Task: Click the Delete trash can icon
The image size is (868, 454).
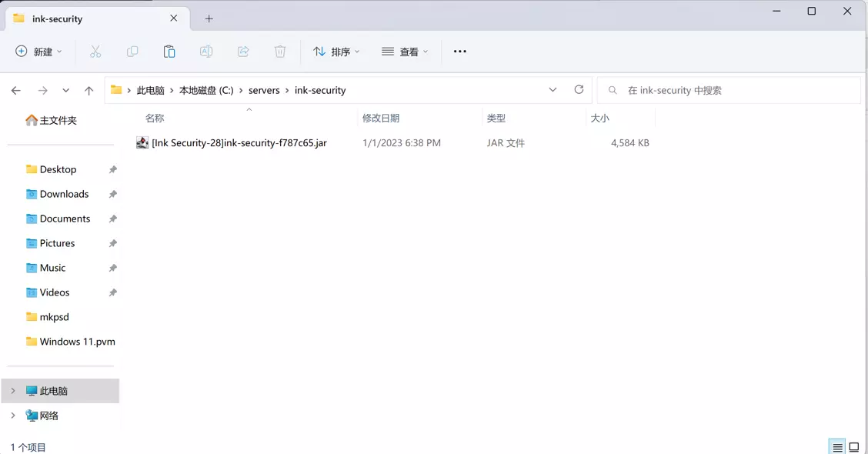Action: coord(280,52)
